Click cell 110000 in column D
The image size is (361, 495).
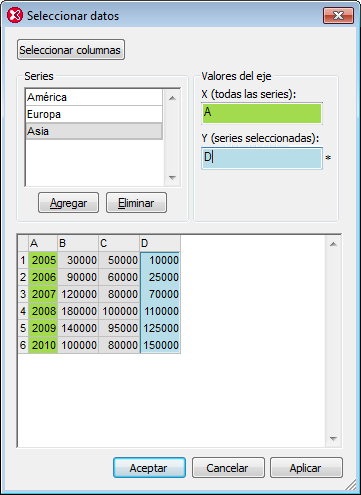click(160, 311)
